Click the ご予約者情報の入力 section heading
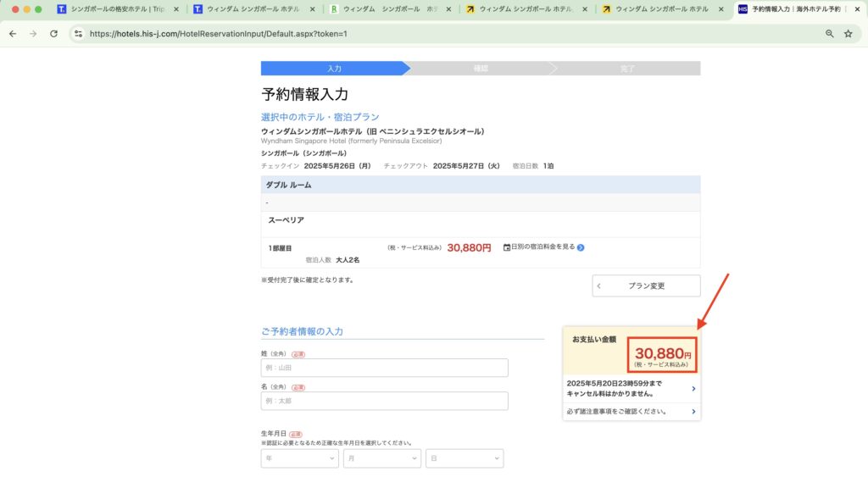The height and width of the screenshot is (477, 868). click(303, 331)
